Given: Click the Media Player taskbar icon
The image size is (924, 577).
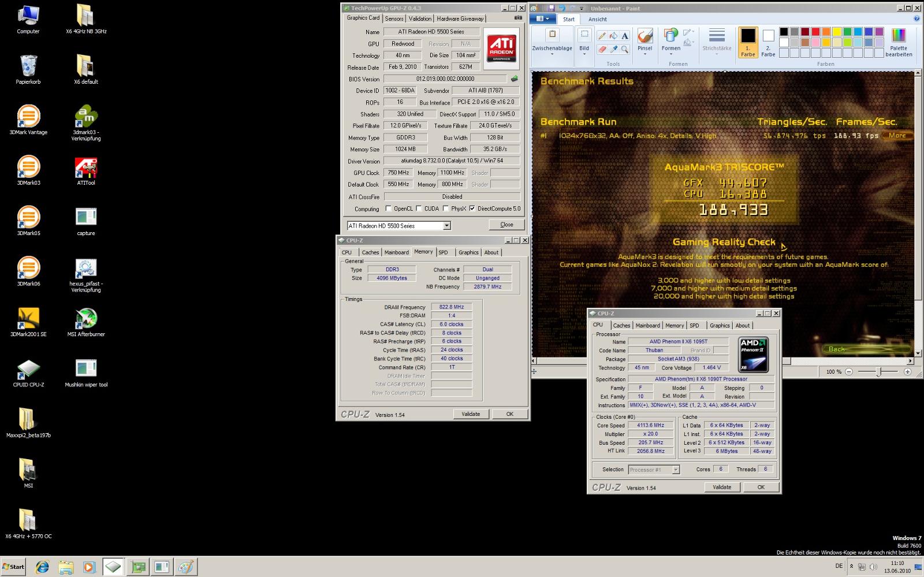Looking at the screenshot, I should (88, 567).
